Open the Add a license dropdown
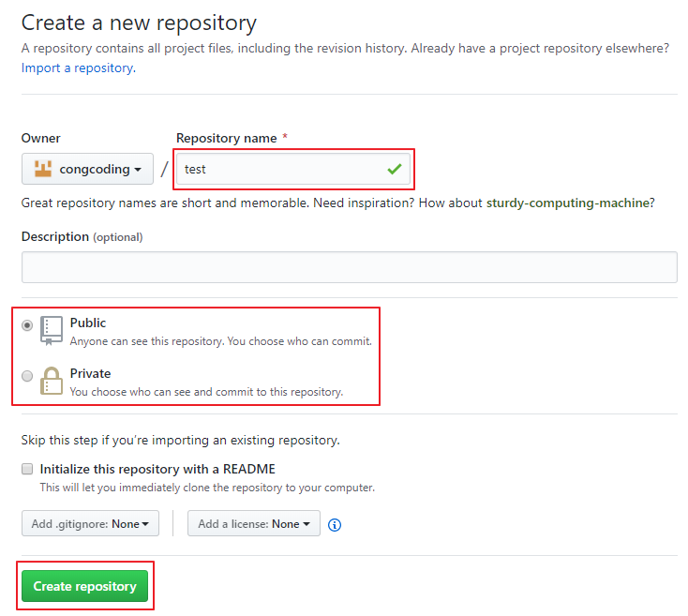 (x=254, y=523)
